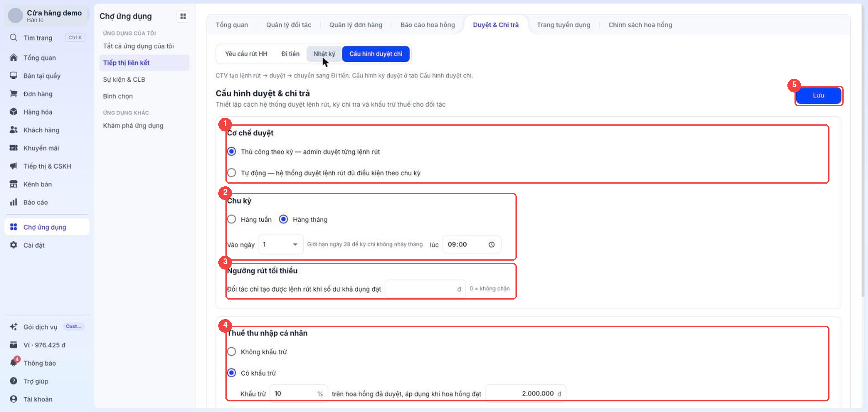The image size is (868, 412).
Task: Open Tất cả ứng dụng của tôi
Action: [x=139, y=46]
